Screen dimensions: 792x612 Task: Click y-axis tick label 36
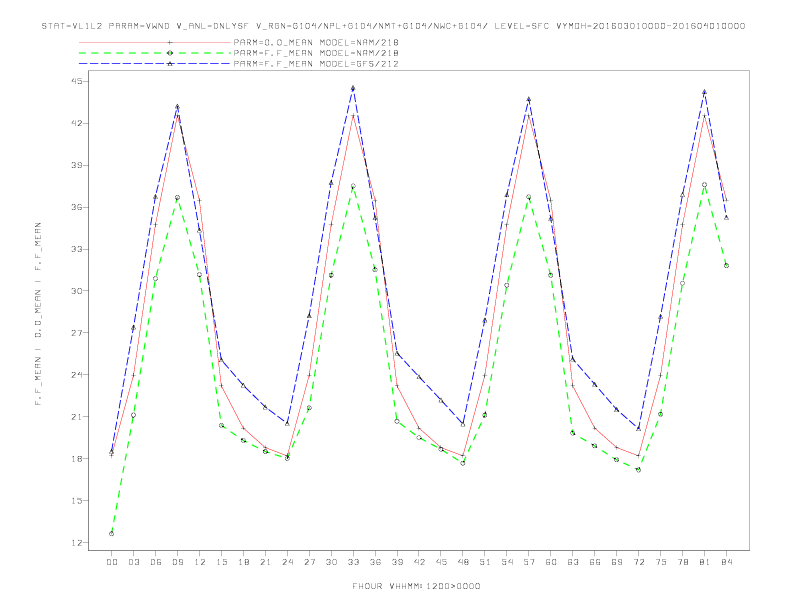tap(79, 207)
